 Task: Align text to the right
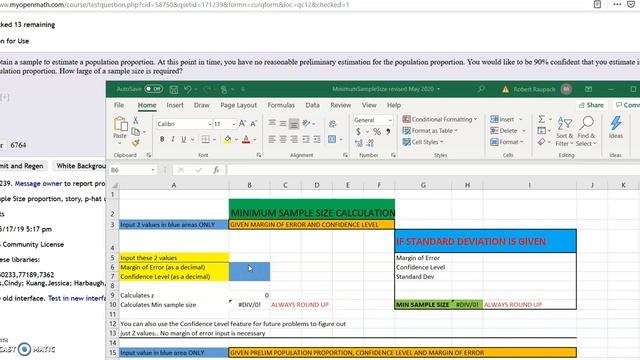(x=294, y=140)
